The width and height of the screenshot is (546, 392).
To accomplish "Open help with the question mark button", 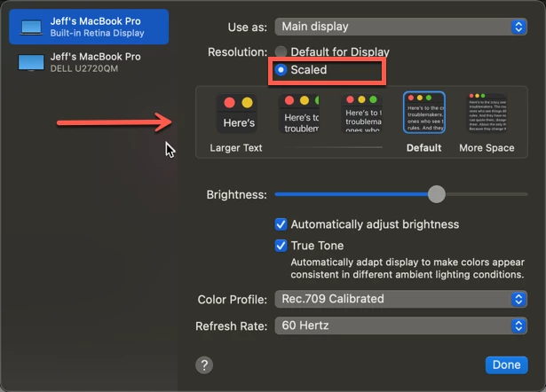I will [x=204, y=365].
